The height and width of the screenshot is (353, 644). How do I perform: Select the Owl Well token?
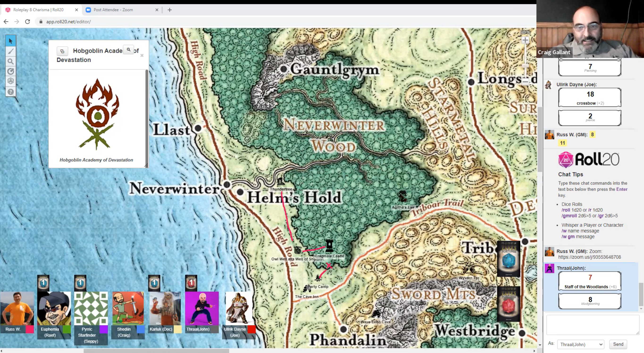(x=297, y=250)
